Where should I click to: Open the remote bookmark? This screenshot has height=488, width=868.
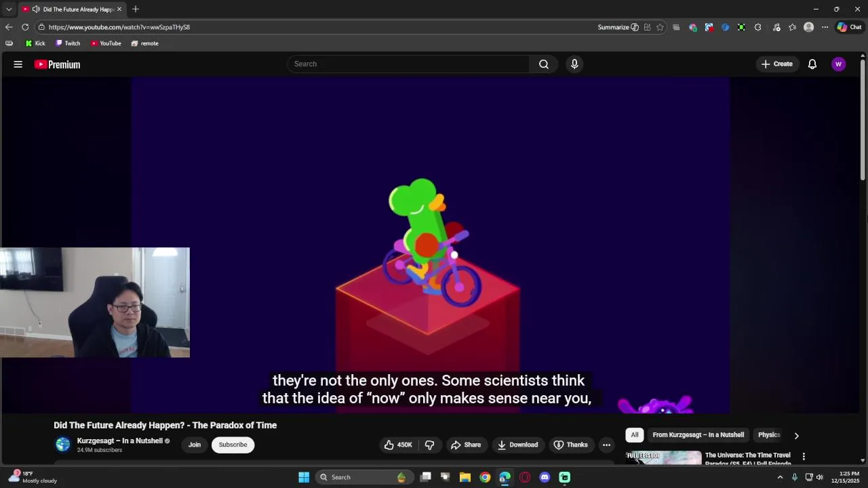point(144,43)
